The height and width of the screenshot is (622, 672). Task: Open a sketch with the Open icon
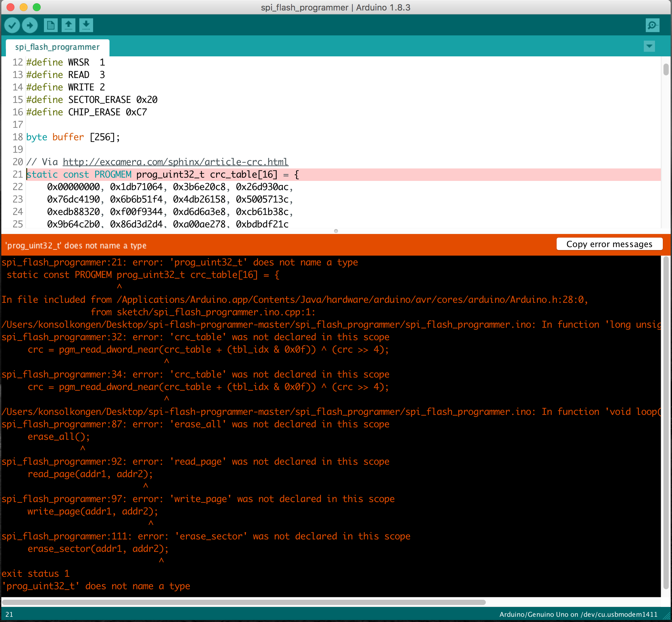point(68,25)
